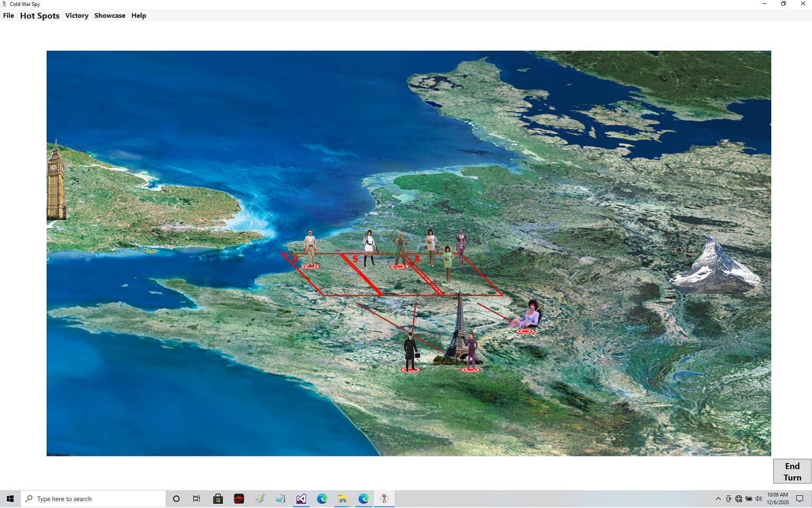The height and width of the screenshot is (508, 812).
Task: Select the Matterhorn mountain landmark
Action: click(715, 266)
